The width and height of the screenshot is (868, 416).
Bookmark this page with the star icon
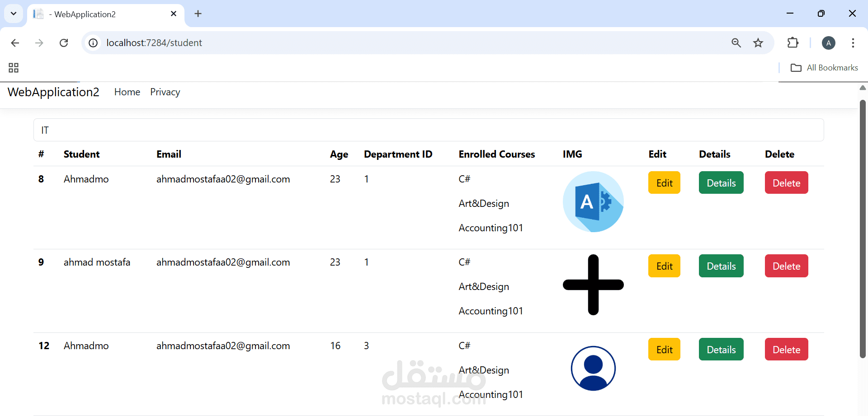[x=758, y=43]
